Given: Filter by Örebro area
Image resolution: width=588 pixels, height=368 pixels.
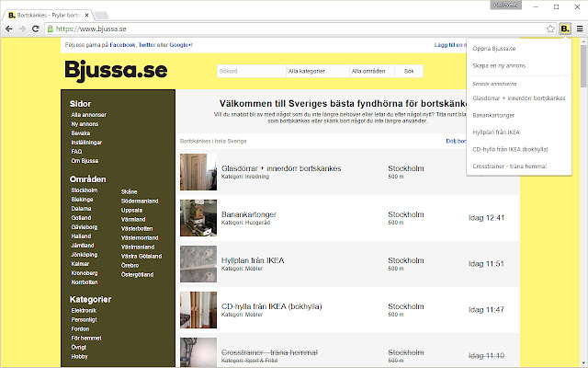Looking at the screenshot, I should [130, 266].
